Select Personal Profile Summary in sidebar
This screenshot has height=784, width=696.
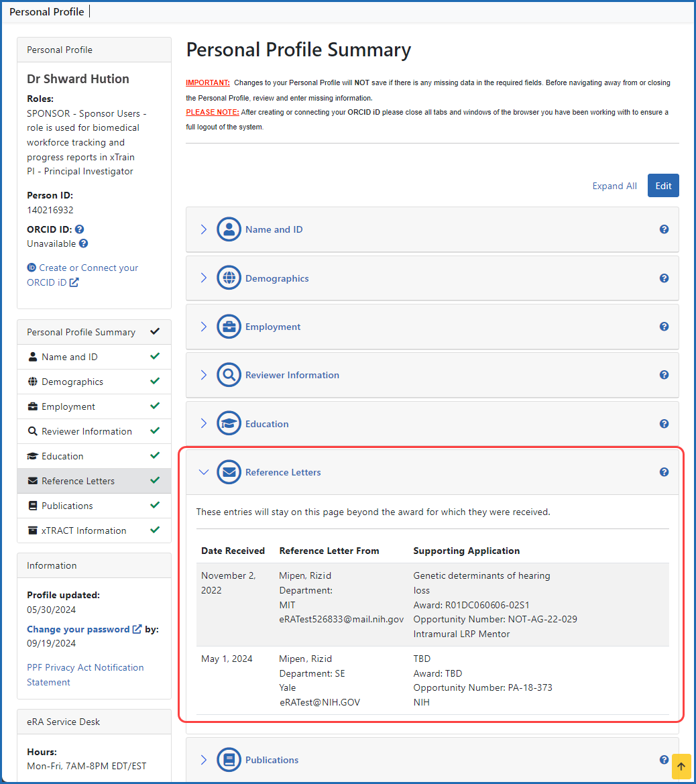(x=94, y=332)
